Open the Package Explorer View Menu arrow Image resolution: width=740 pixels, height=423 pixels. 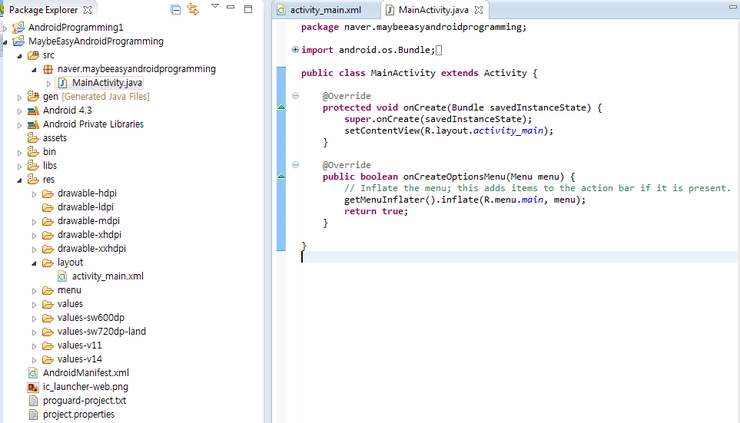(214, 8)
